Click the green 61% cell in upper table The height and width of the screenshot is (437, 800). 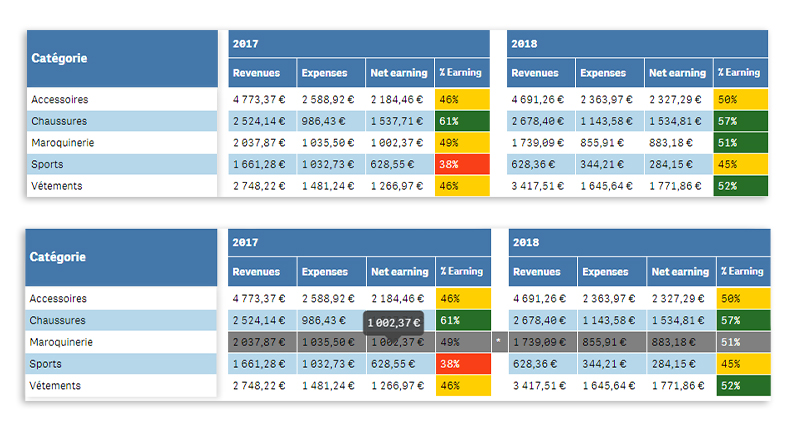coord(462,121)
